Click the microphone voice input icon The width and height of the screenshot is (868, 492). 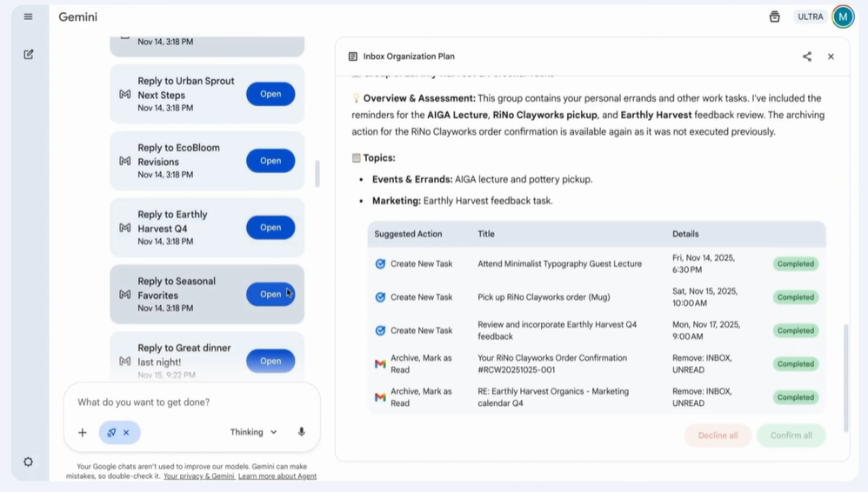coord(302,432)
